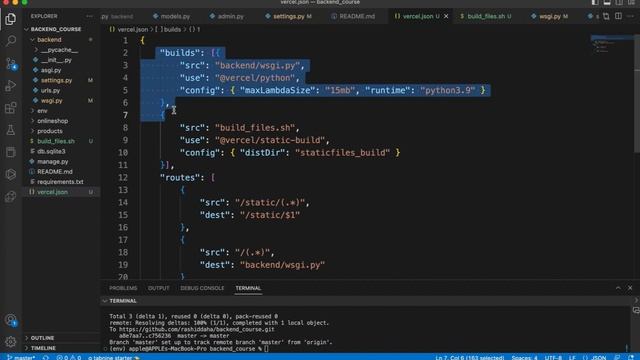Open the Manage gear icon
The image size is (640, 360).
point(11,341)
